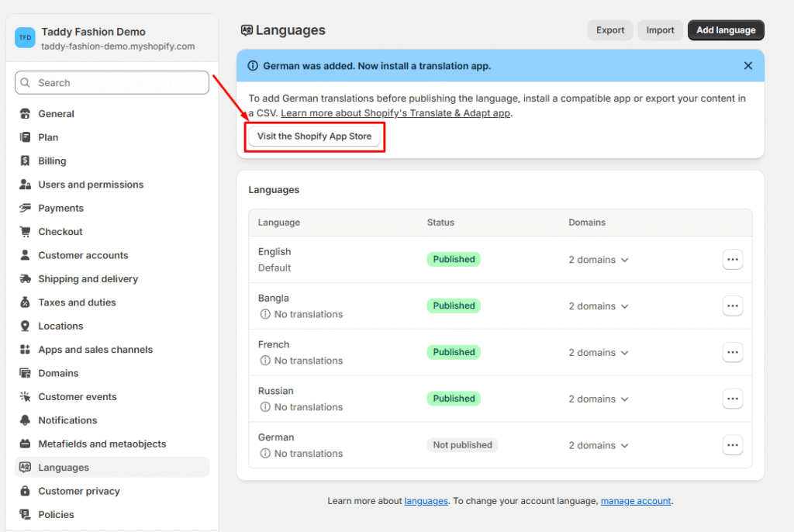This screenshot has height=532, width=794.
Task: Click the English Published status badge
Action: (454, 260)
